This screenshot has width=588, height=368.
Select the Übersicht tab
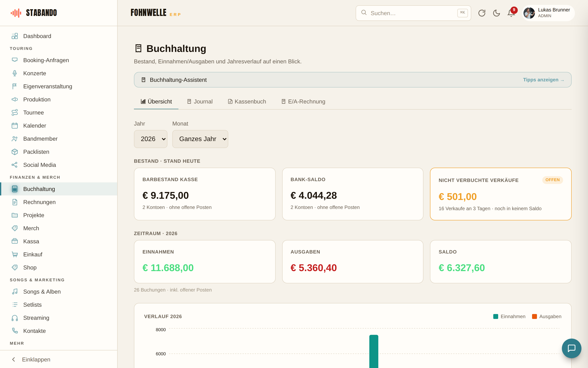[x=156, y=101]
